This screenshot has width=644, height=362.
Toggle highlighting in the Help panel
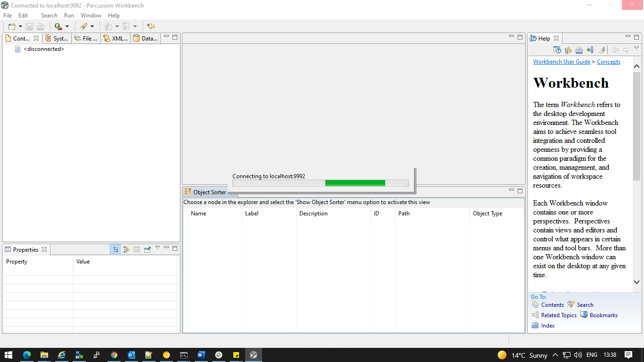[x=602, y=50]
